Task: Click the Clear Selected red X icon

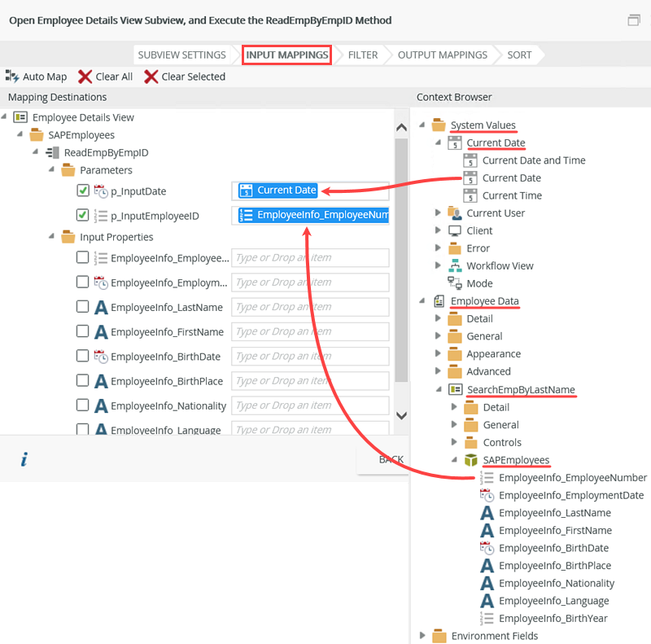Action: click(151, 77)
